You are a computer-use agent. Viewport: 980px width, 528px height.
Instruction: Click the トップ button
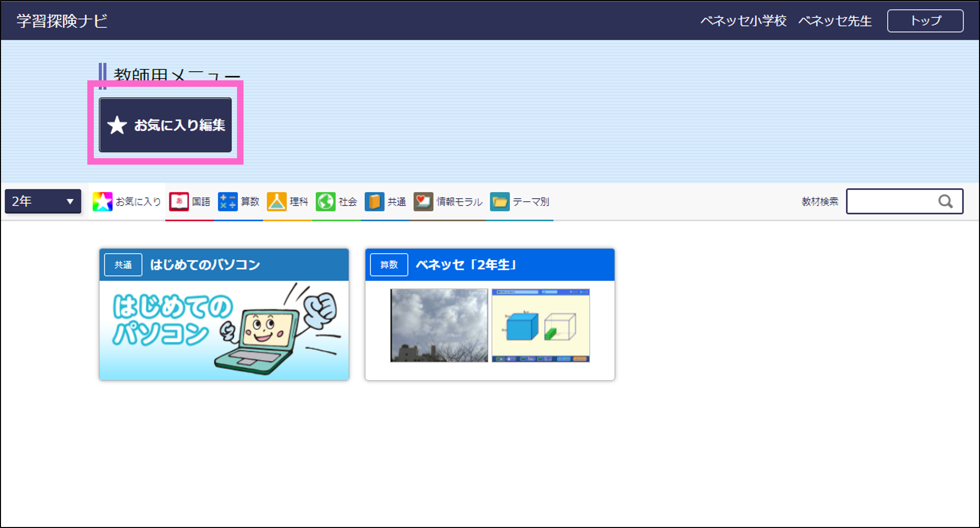pyautogui.click(x=925, y=20)
